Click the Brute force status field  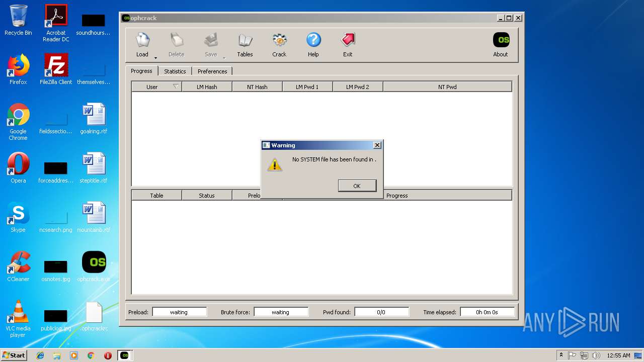point(281,312)
